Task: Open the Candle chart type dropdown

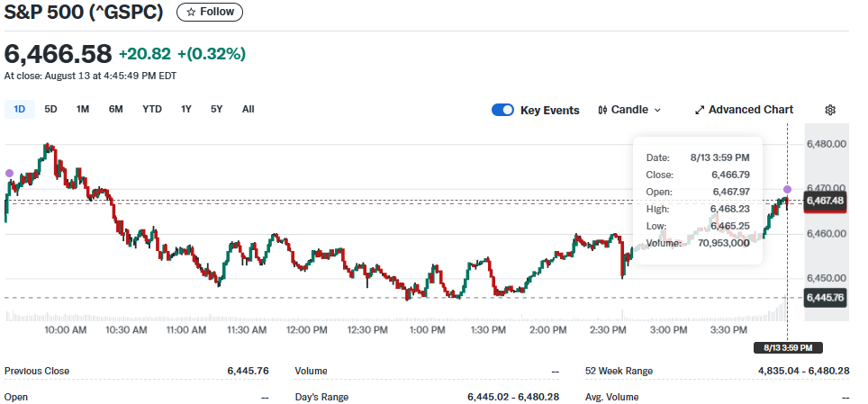Action: pos(629,110)
